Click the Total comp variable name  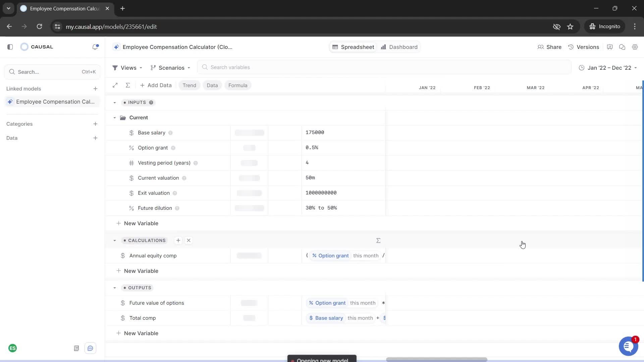pos(143,318)
